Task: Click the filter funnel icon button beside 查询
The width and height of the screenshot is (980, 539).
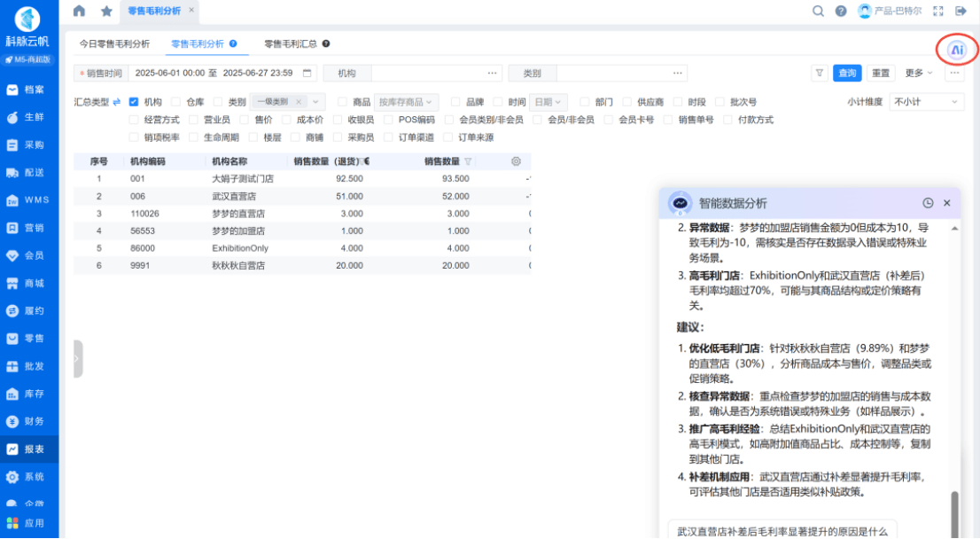Action: 819,74
